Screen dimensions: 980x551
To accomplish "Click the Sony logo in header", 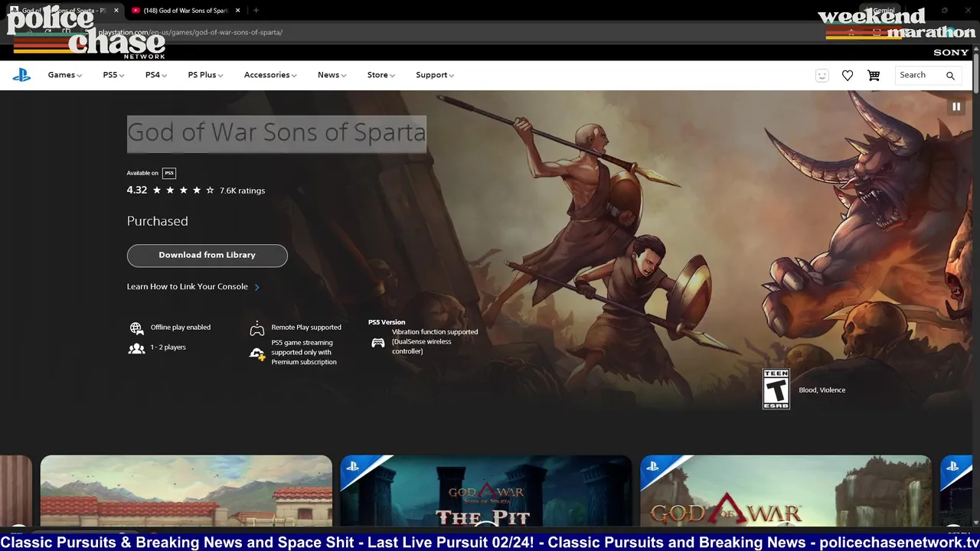I will pyautogui.click(x=951, y=52).
